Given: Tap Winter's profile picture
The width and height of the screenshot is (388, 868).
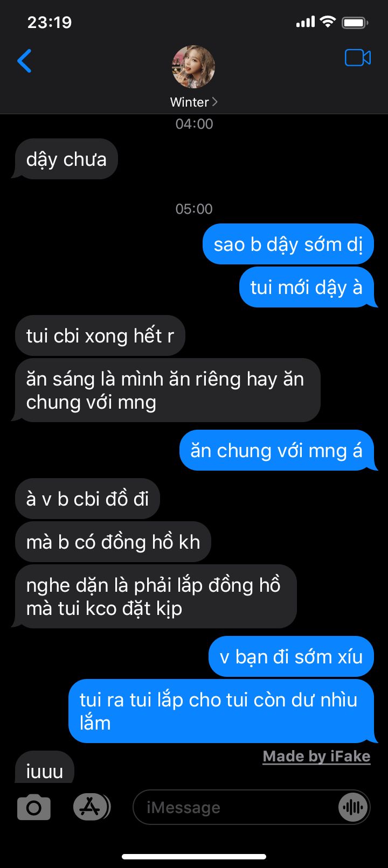Looking at the screenshot, I should (x=193, y=67).
